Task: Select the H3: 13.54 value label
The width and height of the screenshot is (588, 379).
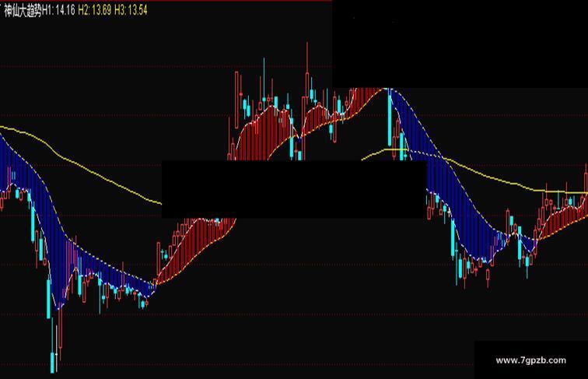Action: [131, 10]
